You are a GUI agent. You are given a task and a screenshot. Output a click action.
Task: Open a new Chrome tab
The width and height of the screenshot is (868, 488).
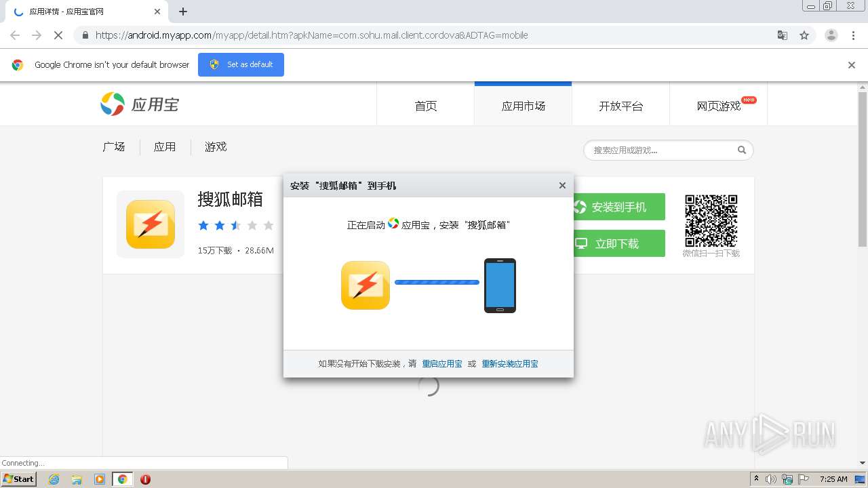click(183, 12)
